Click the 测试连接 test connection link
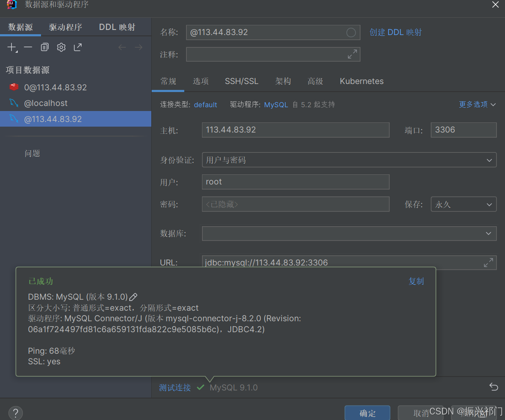The height and width of the screenshot is (420, 505). coord(175,387)
